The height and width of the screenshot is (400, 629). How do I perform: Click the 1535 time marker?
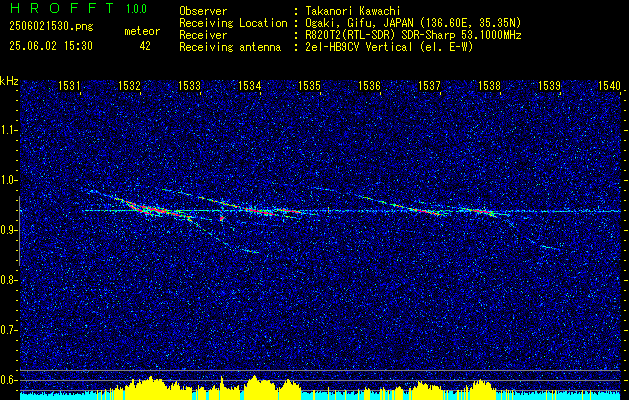click(309, 85)
